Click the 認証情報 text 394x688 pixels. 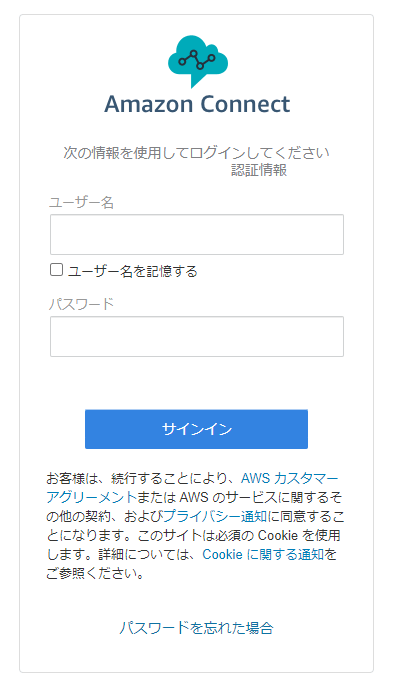coord(259,169)
